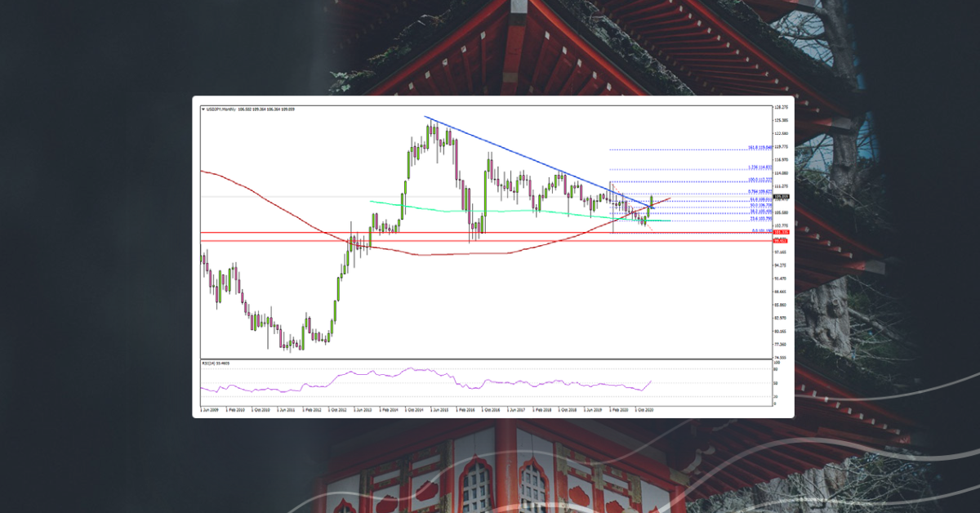Click the 50.0 Fibonacci retracement at 106.7 label
This screenshot has height=513, width=980.
point(759,204)
